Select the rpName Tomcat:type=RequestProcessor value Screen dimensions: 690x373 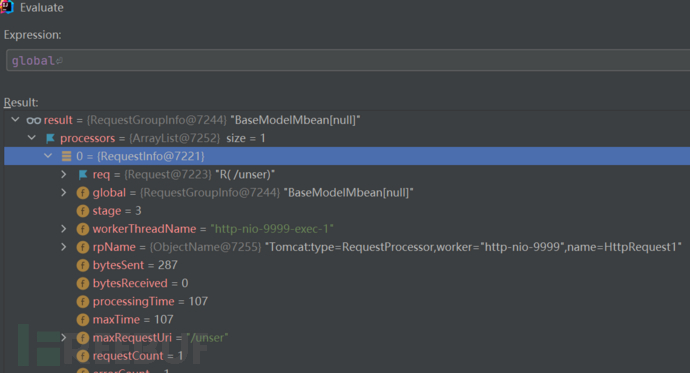click(x=473, y=247)
